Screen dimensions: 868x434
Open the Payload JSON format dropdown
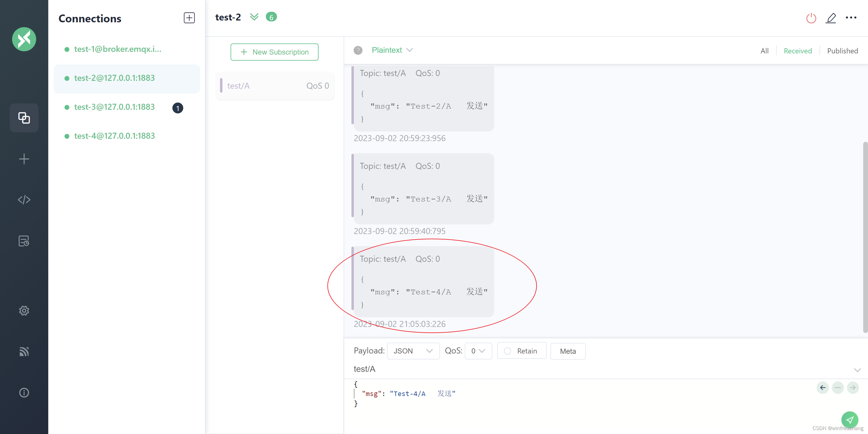[413, 351]
